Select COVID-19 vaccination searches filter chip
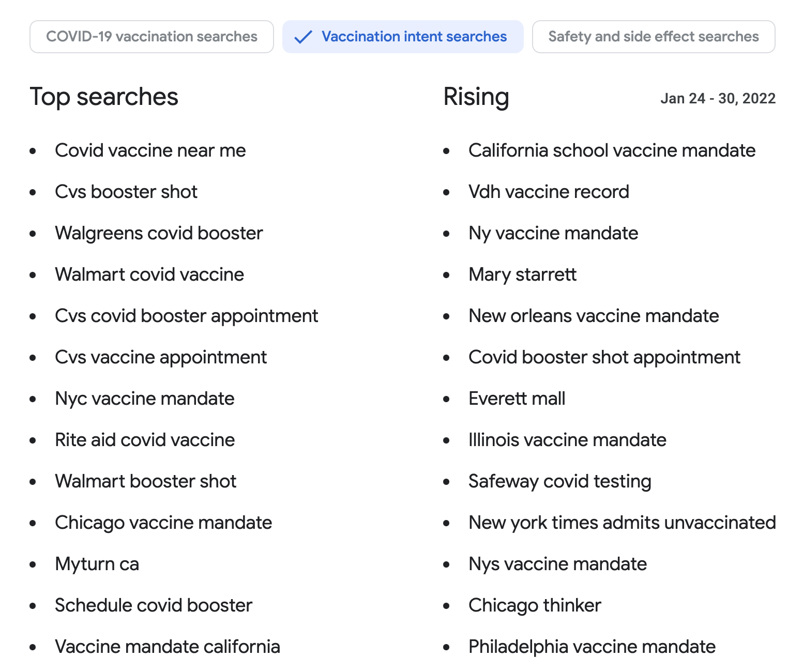 click(151, 37)
